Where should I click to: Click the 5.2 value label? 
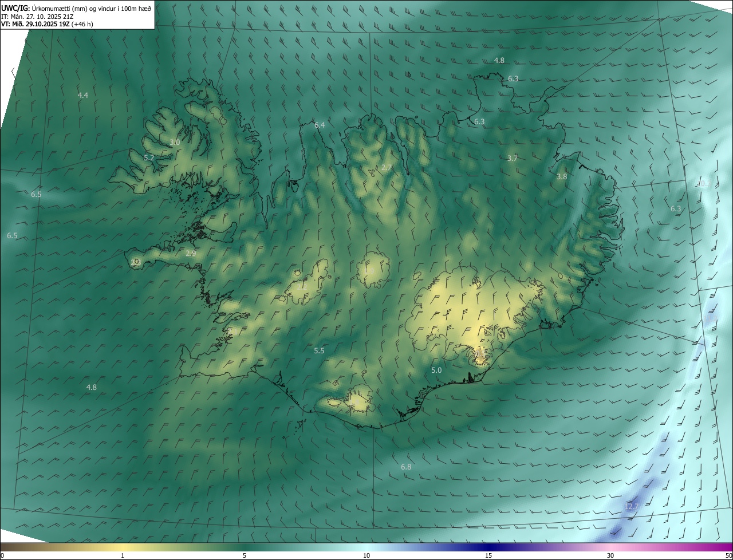149,157
